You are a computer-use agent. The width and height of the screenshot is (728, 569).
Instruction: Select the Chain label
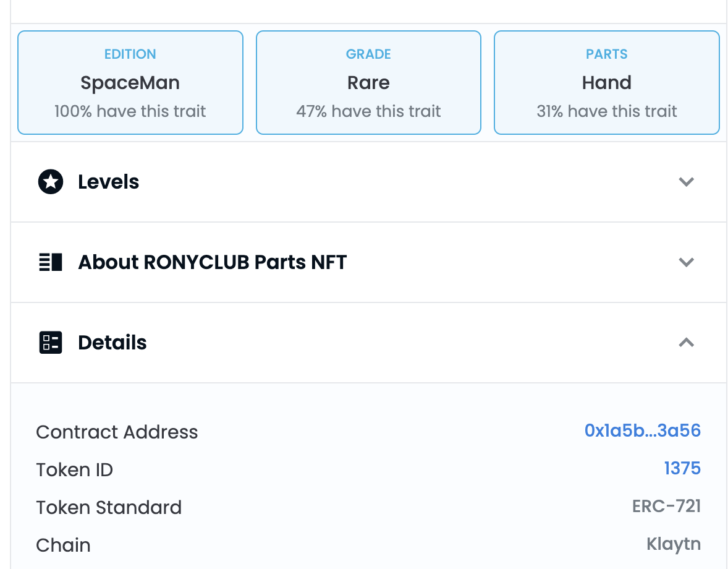[x=63, y=545]
